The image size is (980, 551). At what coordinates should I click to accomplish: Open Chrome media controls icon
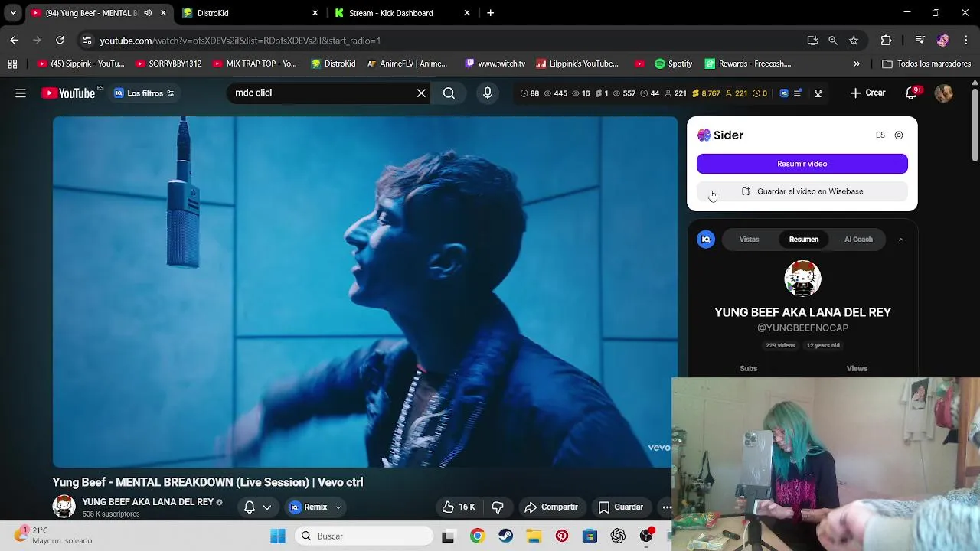click(x=920, y=41)
